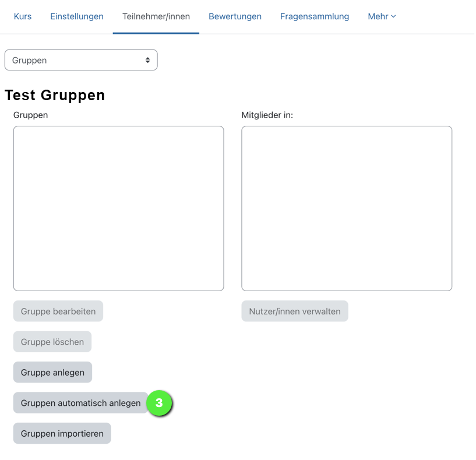
Task: Click the green badge numbered 3
Action: 159,402
